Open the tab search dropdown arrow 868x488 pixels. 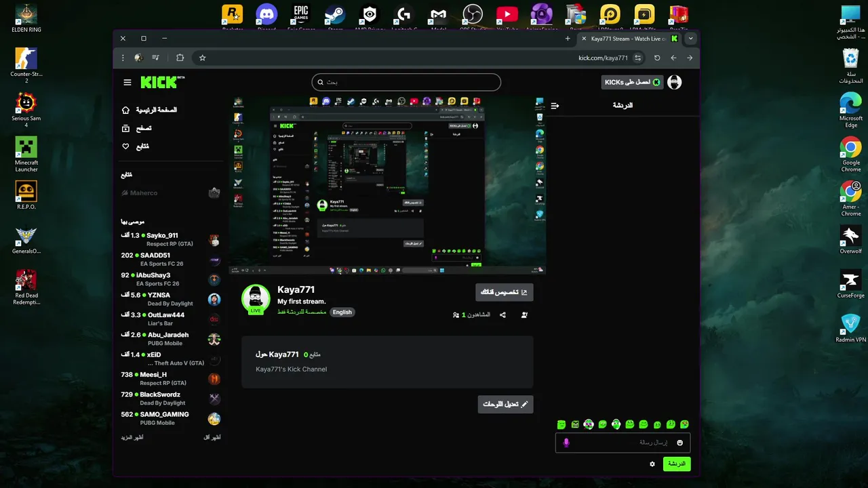[x=691, y=39]
